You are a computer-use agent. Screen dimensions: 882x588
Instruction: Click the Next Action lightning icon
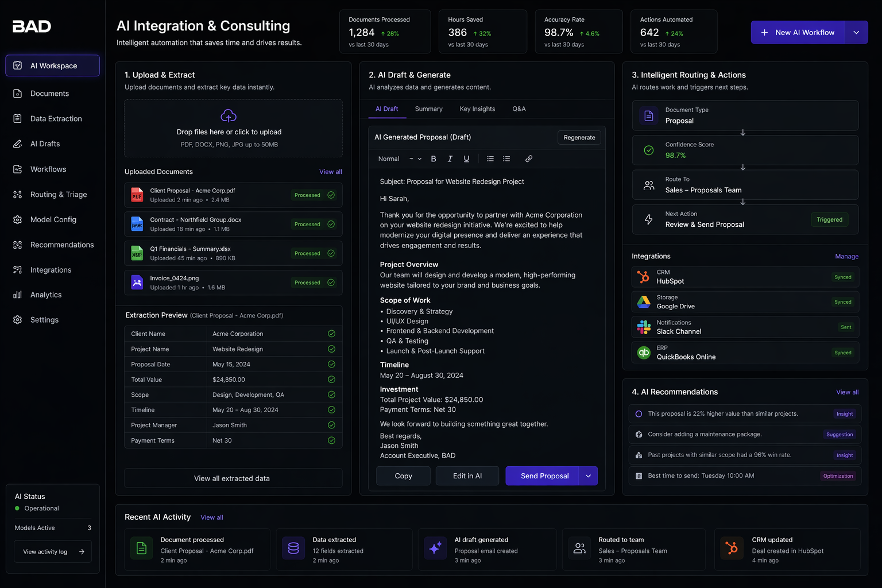pos(649,219)
